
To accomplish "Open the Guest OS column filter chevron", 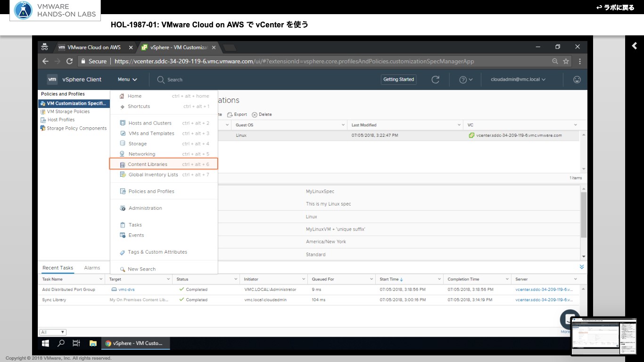I will click(343, 125).
